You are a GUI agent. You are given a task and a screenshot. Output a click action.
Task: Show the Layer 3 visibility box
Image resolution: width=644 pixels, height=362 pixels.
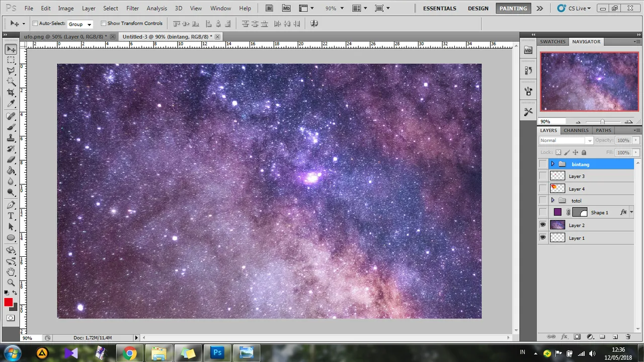click(x=543, y=176)
